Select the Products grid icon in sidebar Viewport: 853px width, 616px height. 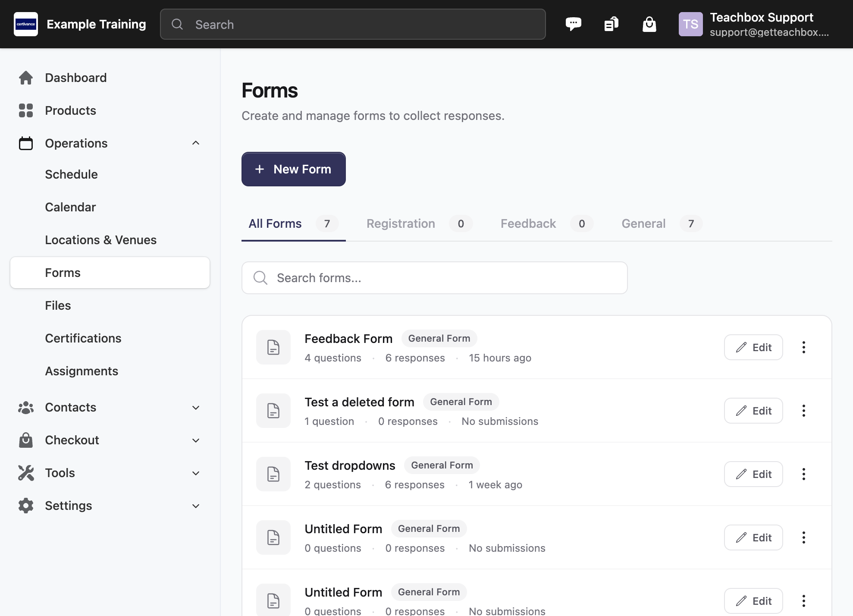click(25, 110)
